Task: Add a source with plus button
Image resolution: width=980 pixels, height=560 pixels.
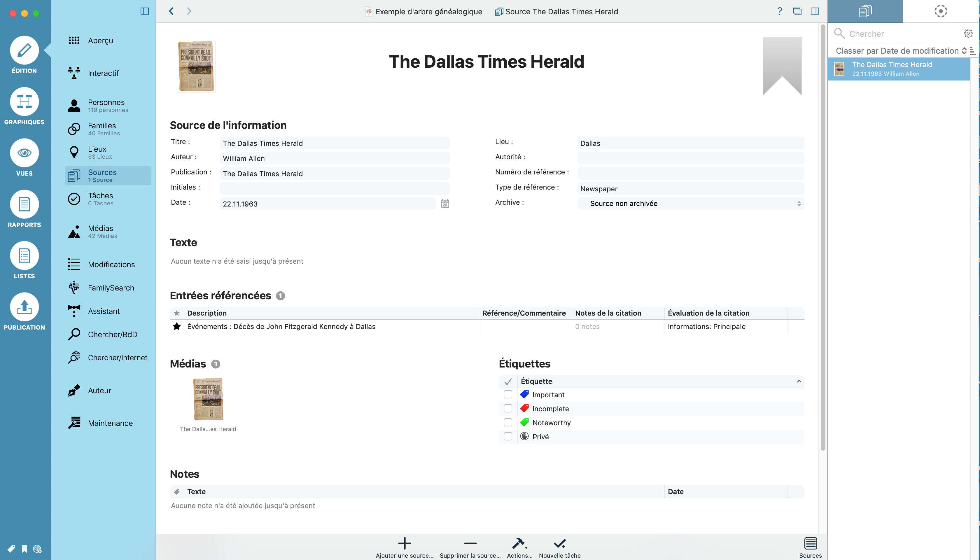Action: [x=404, y=547]
